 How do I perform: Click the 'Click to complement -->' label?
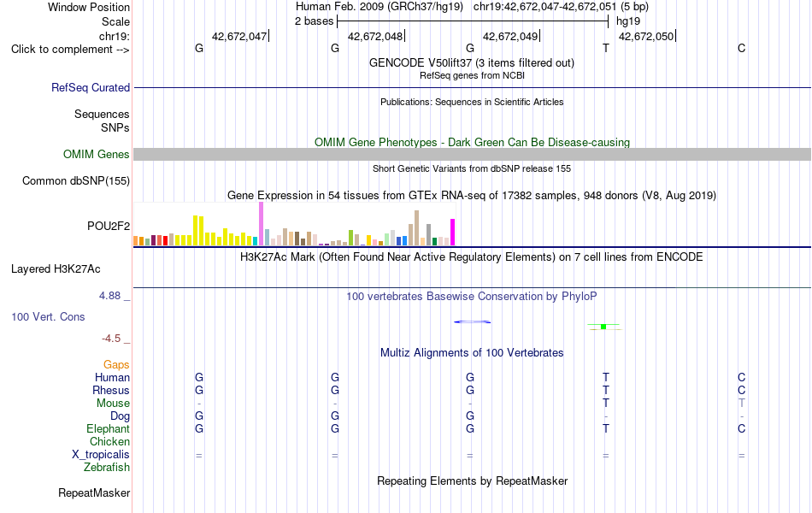click(x=70, y=50)
